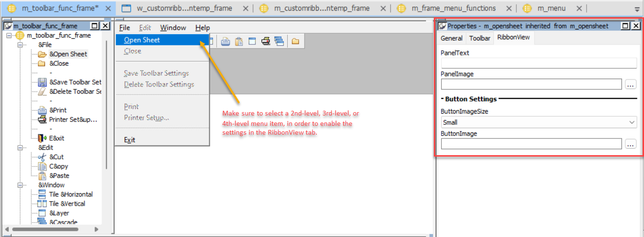This screenshot has width=644, height=237.
Task: Select the scissors icon beside &Cut
Action: coord(42,157)
